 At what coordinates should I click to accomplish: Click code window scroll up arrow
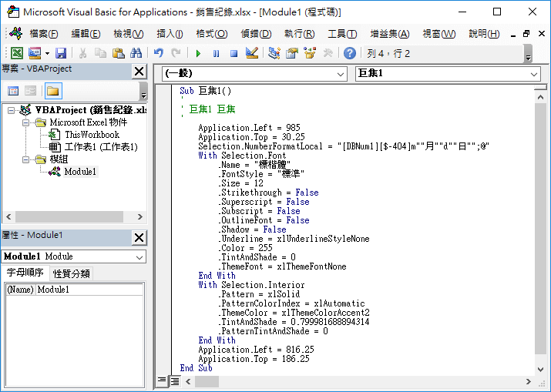pos(541,97)
